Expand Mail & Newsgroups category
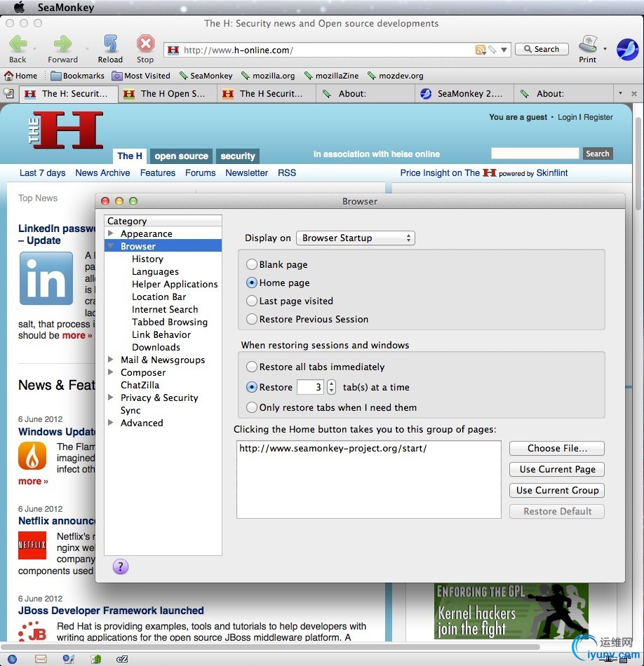644x666 pixels. coord(111,360)
